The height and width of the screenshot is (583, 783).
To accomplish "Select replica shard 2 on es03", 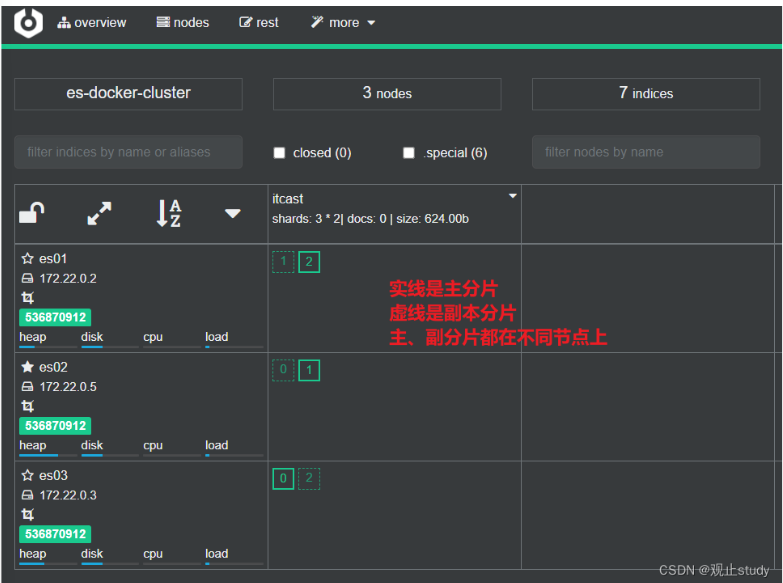I will (x=309, y=479).
